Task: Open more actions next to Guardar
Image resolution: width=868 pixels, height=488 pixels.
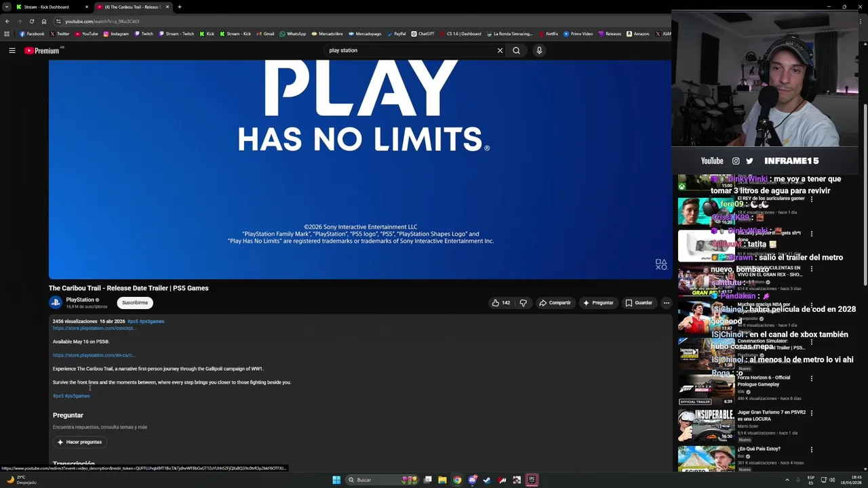Action: click(x=667, y=303)
